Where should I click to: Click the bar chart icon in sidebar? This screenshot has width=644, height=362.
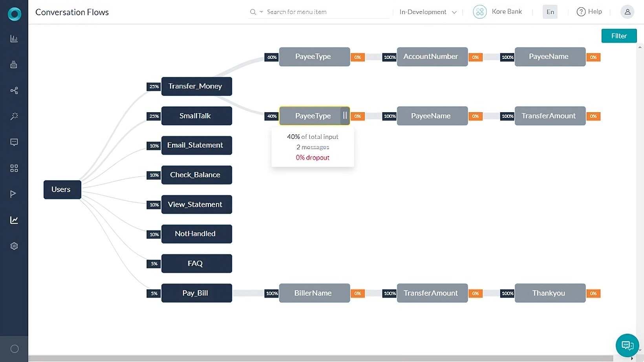point(14,38)
